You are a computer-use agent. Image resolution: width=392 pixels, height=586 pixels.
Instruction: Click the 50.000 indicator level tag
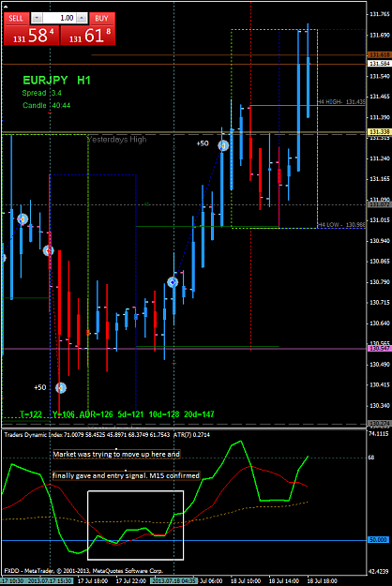pos(379,540)
